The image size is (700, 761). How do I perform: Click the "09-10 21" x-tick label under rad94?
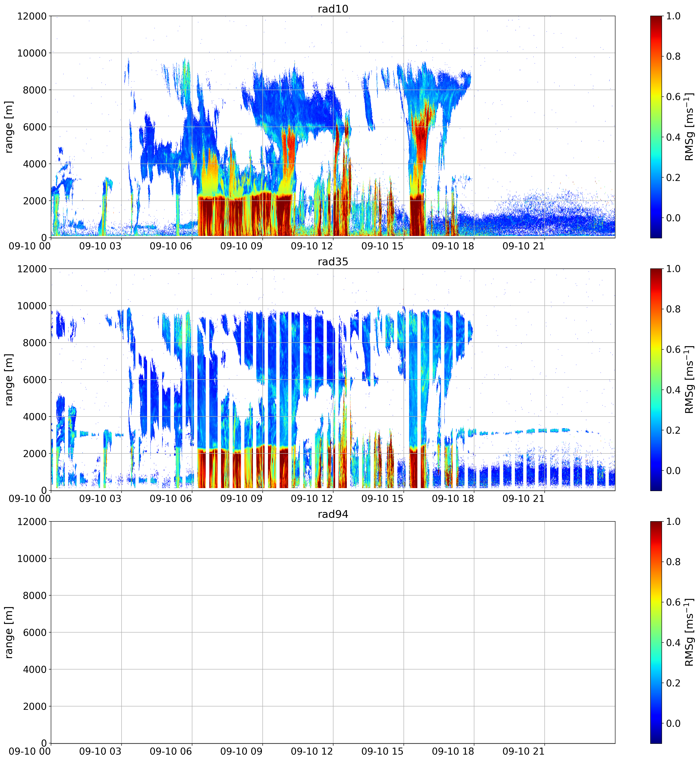[523, 751]
